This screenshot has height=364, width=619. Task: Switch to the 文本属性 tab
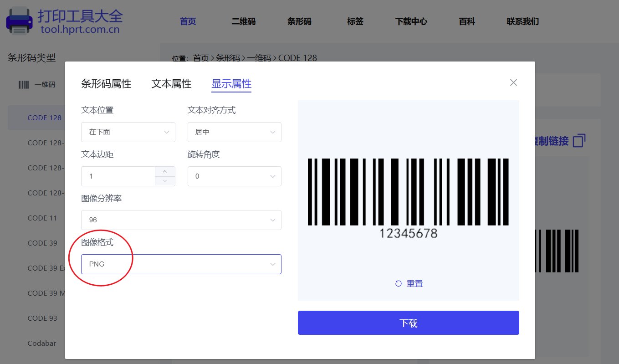coord(171,84)
